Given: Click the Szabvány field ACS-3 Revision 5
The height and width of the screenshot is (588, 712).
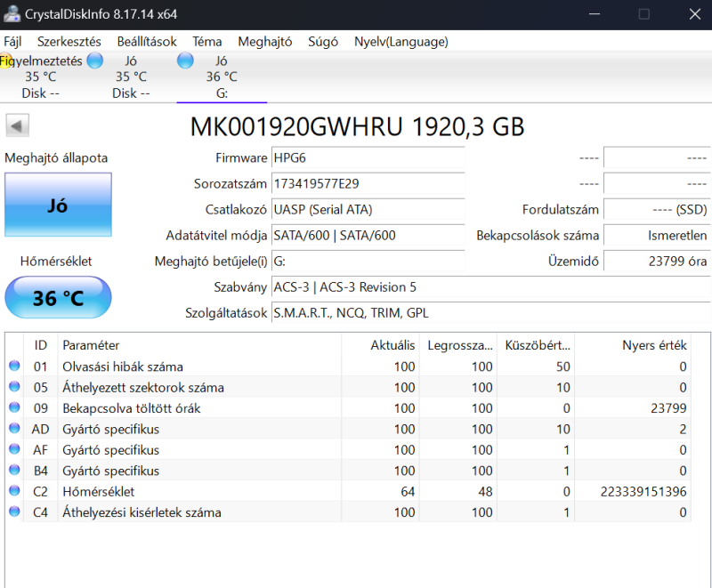Looking at the screenshot, I should [491, 287].
